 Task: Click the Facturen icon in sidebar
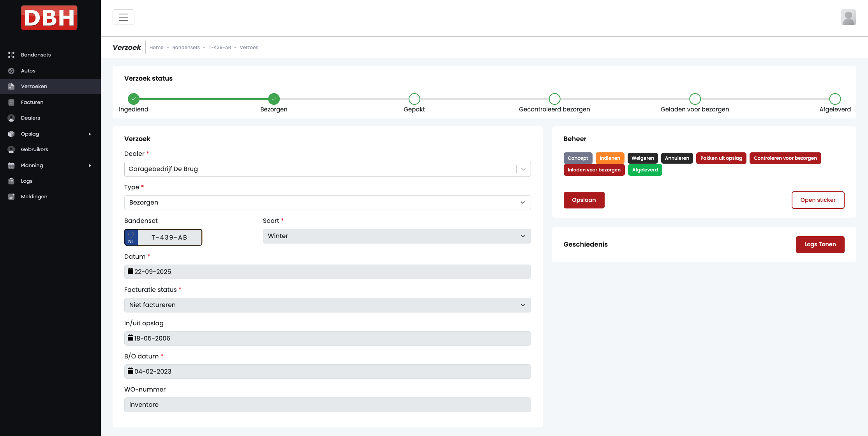[x=11, y=102]
